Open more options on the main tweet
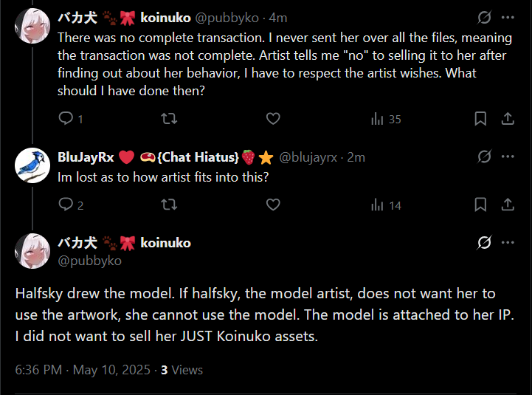This screenshot has width=532, height=395. pos(508,242)
